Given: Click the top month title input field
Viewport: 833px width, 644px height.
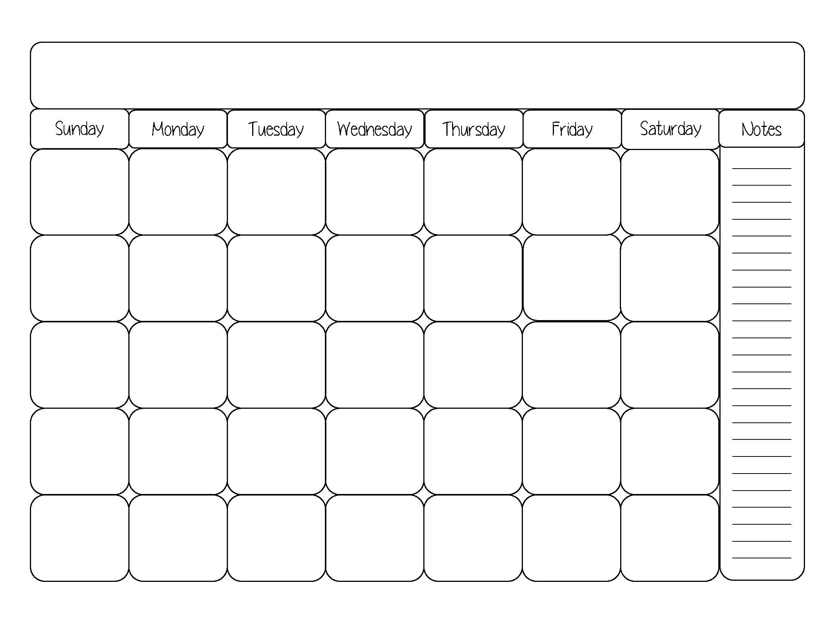Looking at the screenshot, I should pyautogui.click(x=417, y=71).
